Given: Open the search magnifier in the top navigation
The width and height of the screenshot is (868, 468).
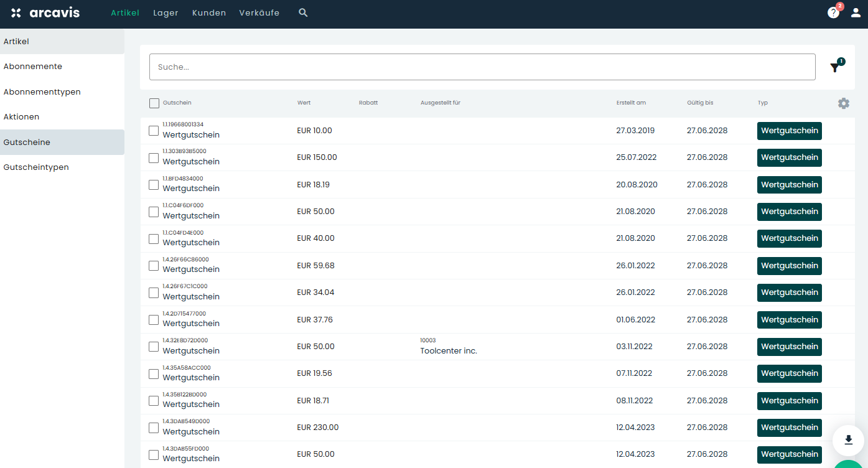Looking at the screenshot, I should 303,12.
